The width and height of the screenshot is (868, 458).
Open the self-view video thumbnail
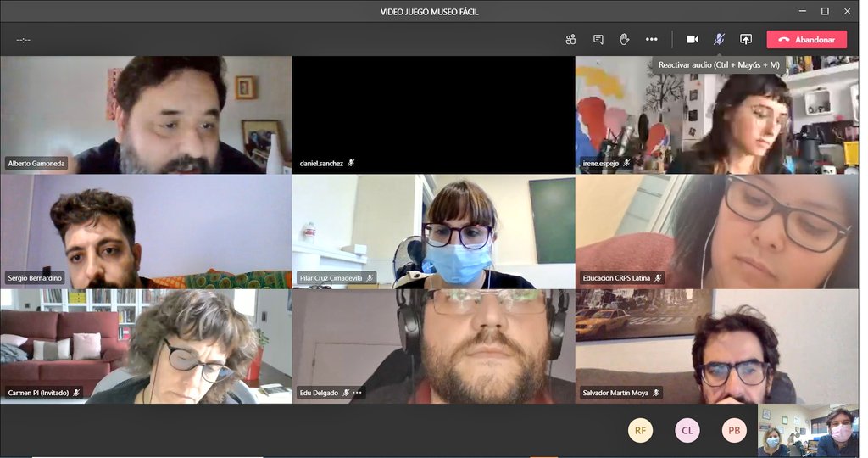click(808, 430)
